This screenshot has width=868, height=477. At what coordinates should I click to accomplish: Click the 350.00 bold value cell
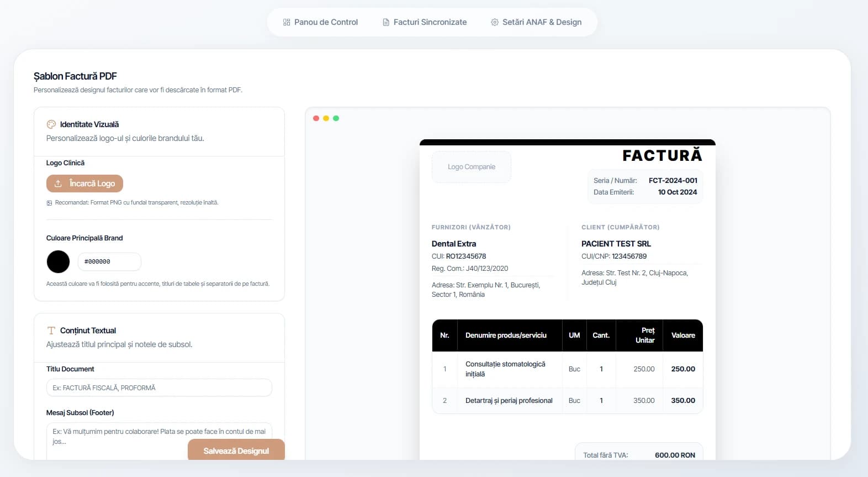coord(683,401)
